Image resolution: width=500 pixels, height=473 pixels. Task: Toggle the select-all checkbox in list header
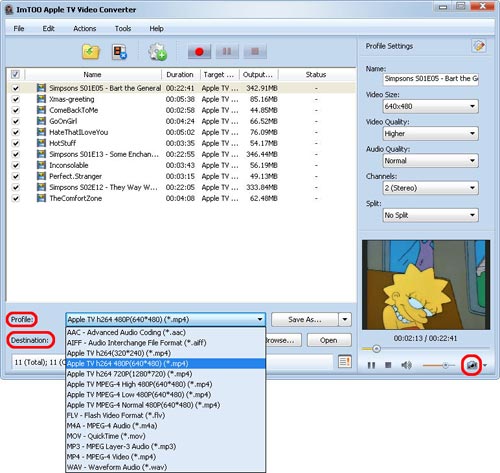point(15,74)
